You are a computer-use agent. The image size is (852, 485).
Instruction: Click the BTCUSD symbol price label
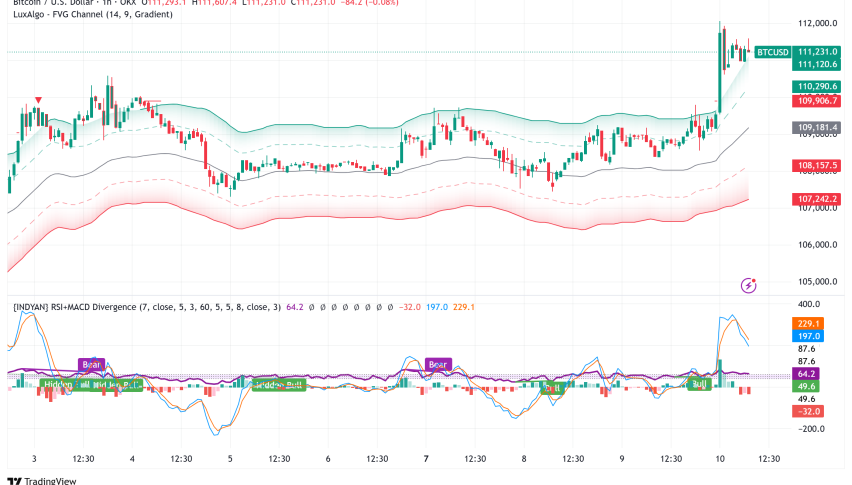pyautogui.click(x=773, y=52)
